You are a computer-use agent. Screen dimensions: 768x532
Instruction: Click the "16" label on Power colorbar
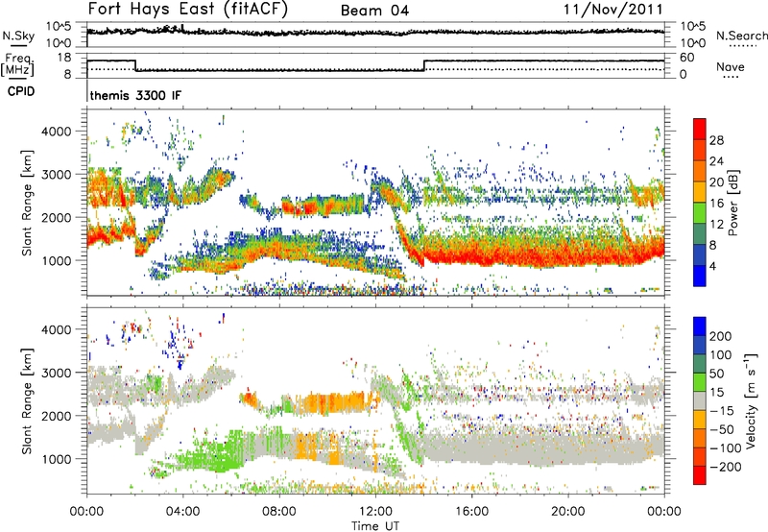(x=716, y=204)
